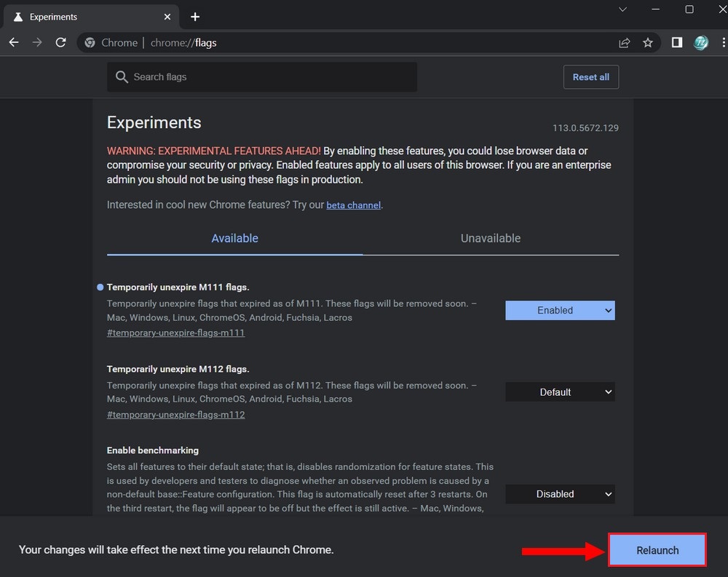
Task: Maximize the Chrome window
Action: click(689, 9)
